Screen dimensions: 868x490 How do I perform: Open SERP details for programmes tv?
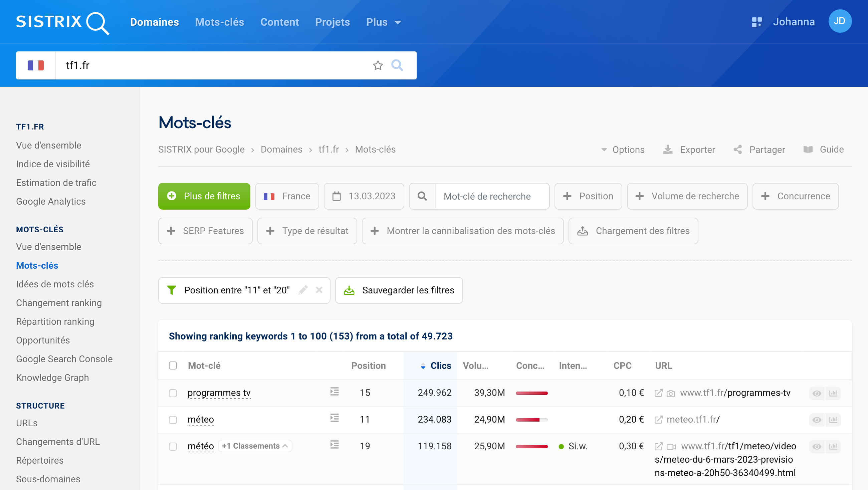[334, 392]
